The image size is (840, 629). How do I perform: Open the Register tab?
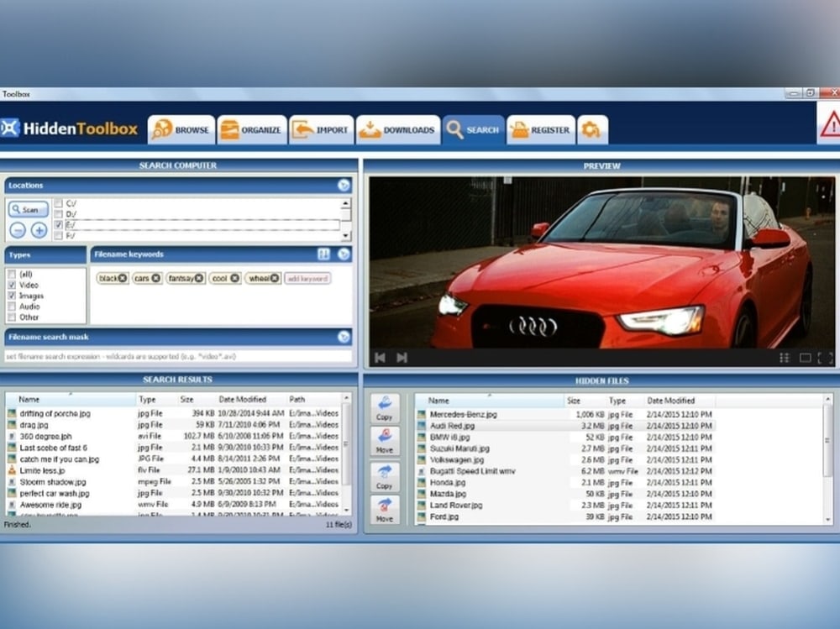pos(540,129)
